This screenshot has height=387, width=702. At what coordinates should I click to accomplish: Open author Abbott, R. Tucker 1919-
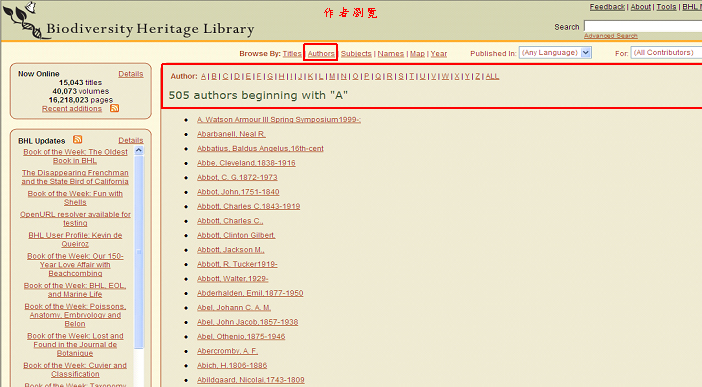coord(237,264)
